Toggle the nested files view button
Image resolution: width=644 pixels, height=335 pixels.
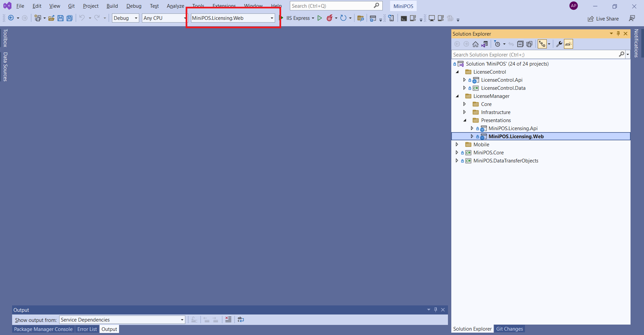[542, 44]
